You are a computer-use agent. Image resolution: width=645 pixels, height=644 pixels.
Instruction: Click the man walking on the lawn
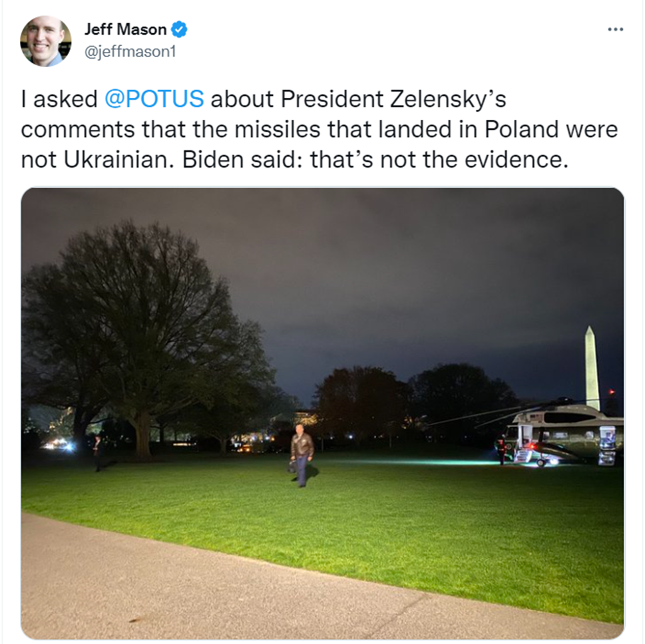coord(302,454)
